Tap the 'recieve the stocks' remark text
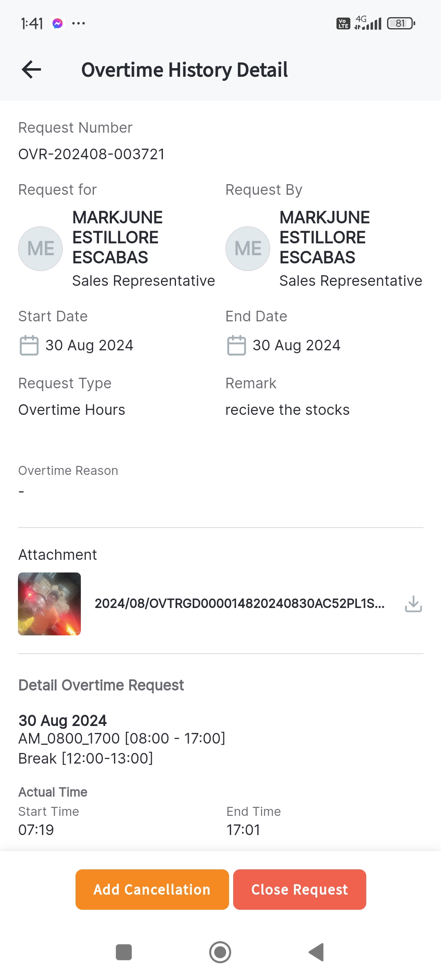The image size is (441, 980). (x=287, y=410)
